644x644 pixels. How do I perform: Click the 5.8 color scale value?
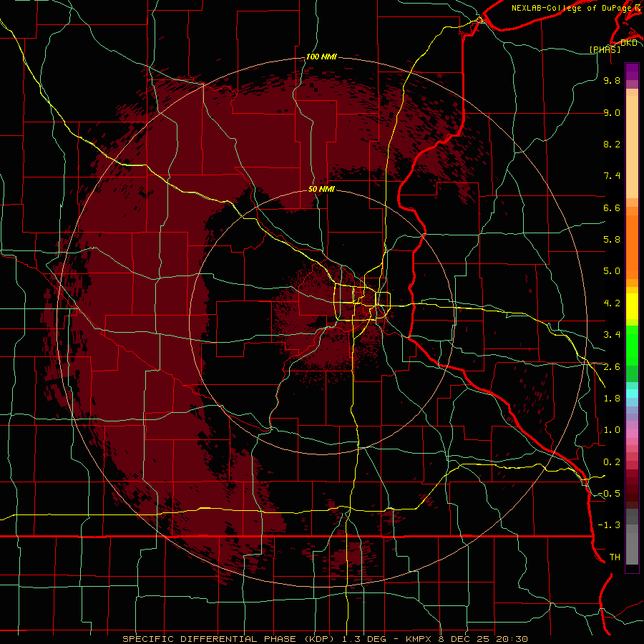click(612, 240)
